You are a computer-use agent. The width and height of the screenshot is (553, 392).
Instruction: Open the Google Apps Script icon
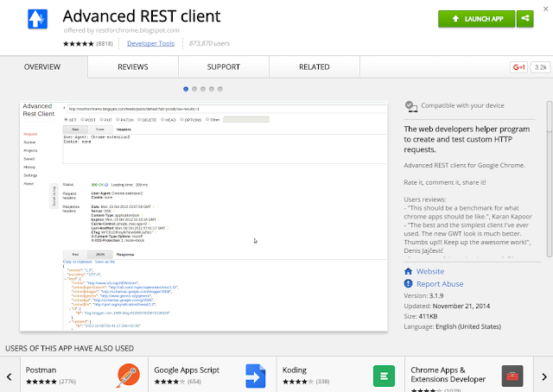click(x=254, y=376)
